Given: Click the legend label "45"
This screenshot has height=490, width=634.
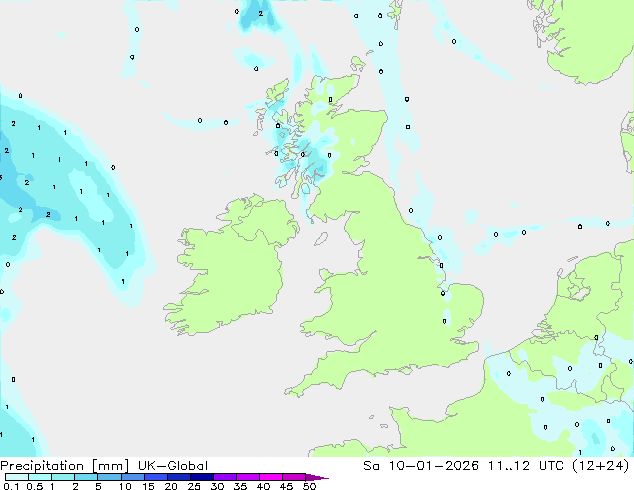Looking at the screenshot, I should (286, 486).
